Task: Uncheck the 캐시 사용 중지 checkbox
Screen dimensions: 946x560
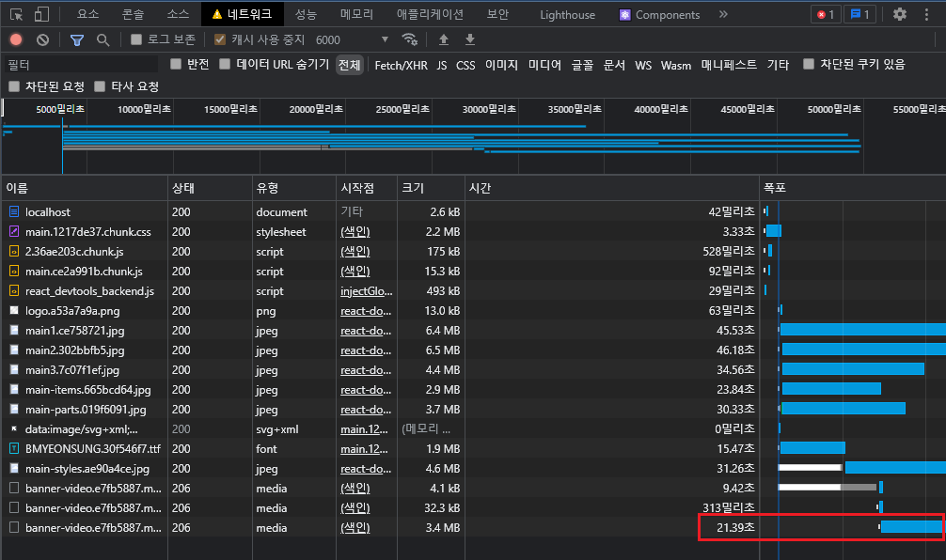Action: pos(220,39)
